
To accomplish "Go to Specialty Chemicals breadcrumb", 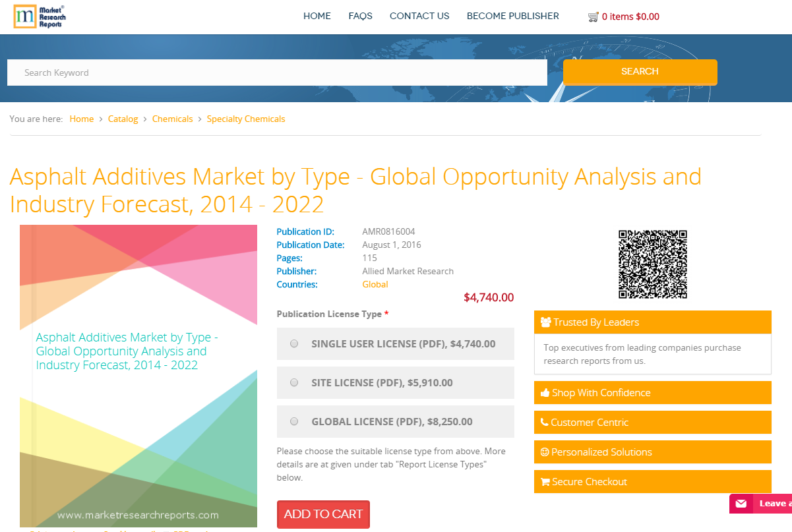I will (x=246, y=119).
